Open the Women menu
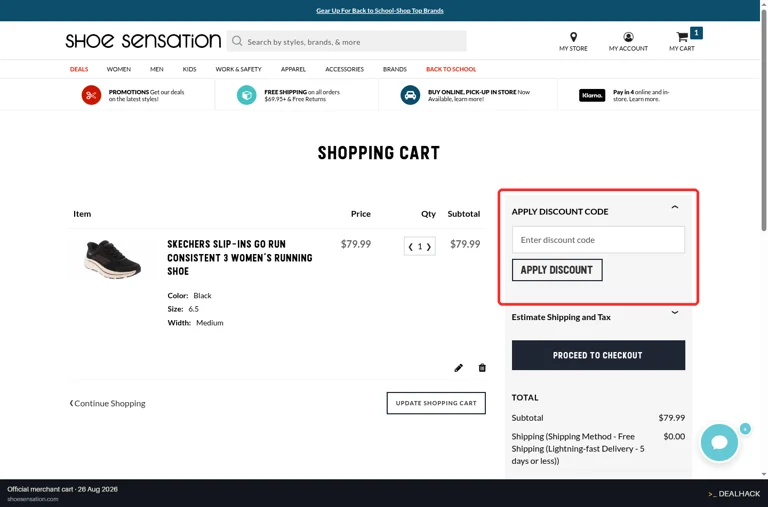The image size is (768, 507). 119,69
